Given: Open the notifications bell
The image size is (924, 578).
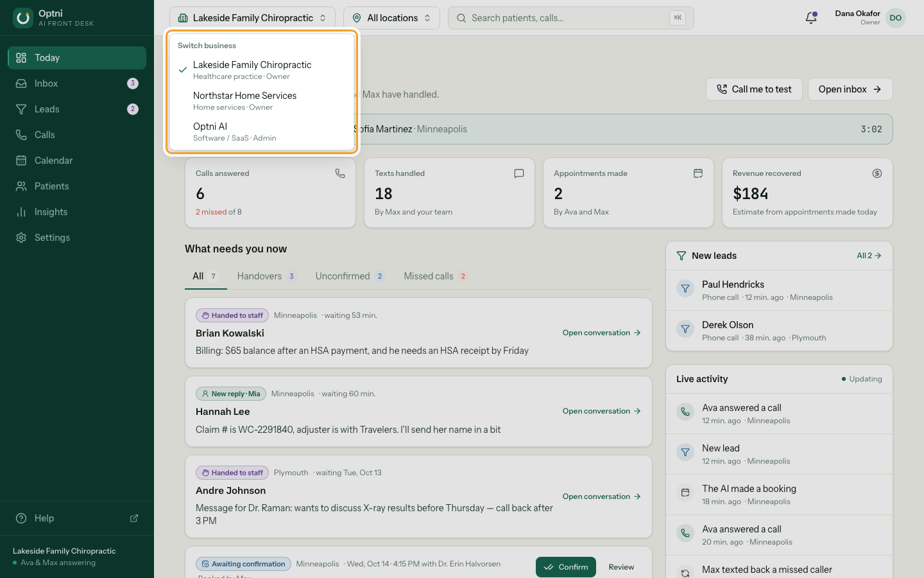Looking at the screenshot, I should point(811,18).
